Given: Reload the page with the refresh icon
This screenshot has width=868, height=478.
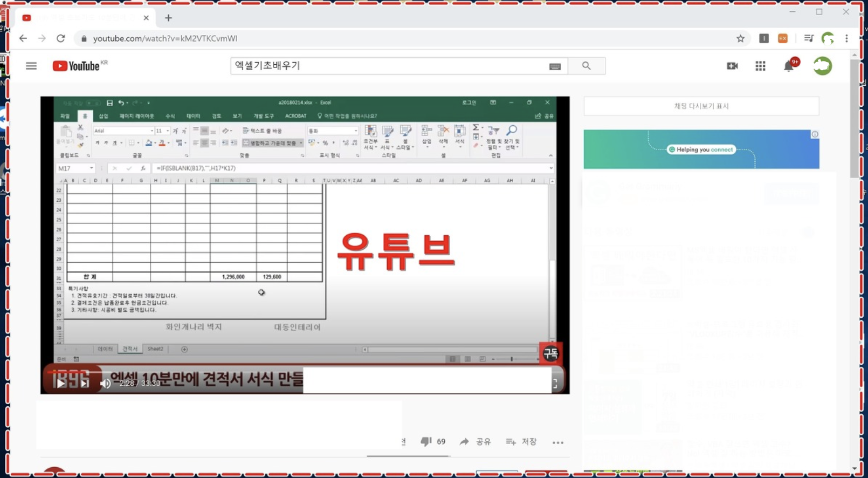Looking at the screenshot, I should pyautogui.click(x=61, y=38).
